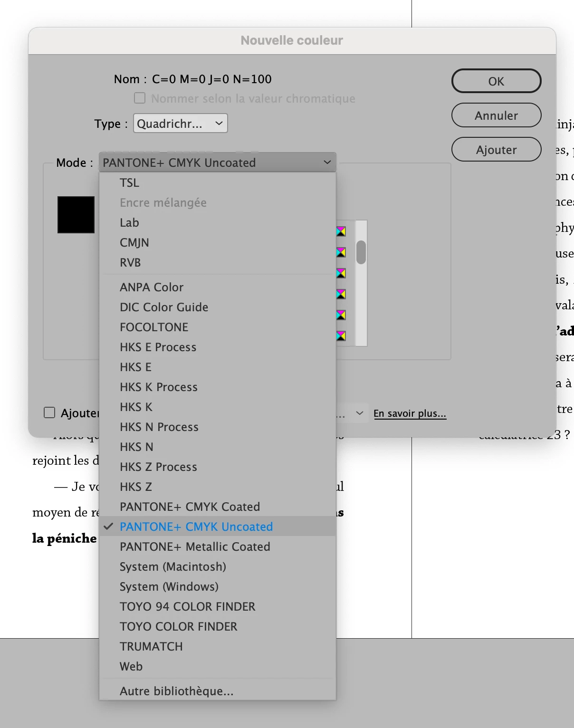Choose FOCOLTONE library
The image size is (574, 728).
click(218, 327)
